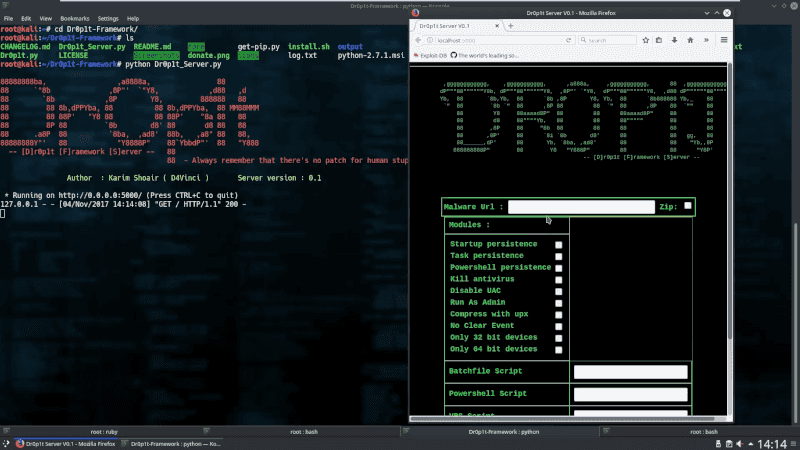Close the Dr0p1t Server V0.1 tab
Screen dimensions: 800x450
(x=497, y=26)
